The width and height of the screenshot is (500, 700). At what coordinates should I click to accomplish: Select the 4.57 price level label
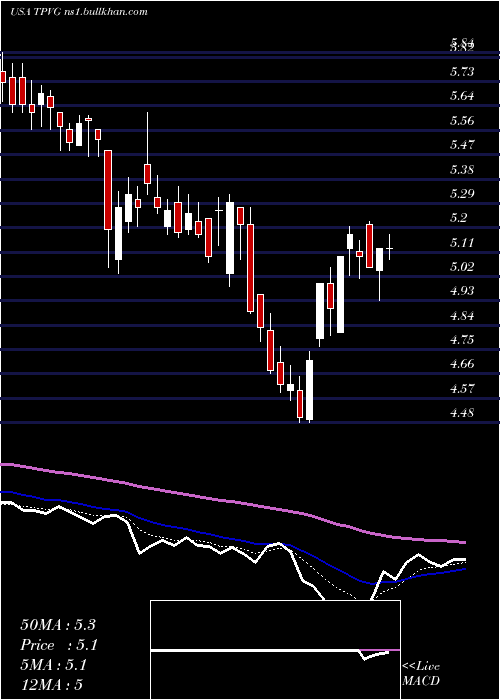click(462, 388)
